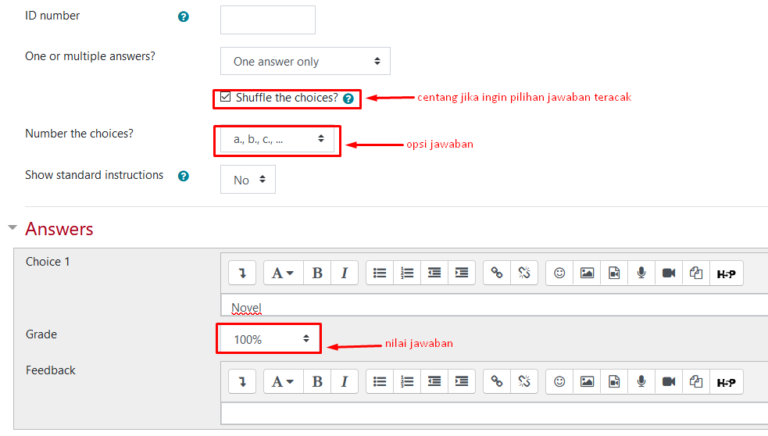Screen dimensions: 768x436
Task: Click the ID number input field
Action: tap(268, 20)
